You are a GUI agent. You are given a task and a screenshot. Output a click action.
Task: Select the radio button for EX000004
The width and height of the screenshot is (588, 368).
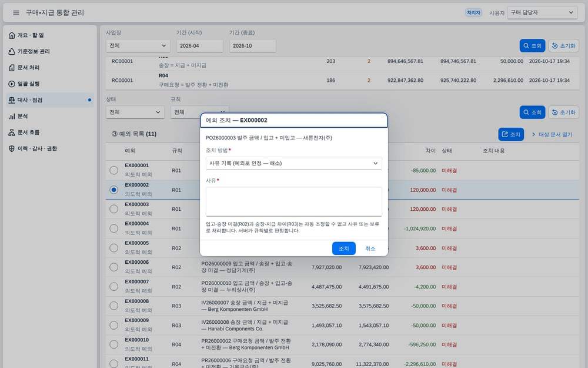coord(113,228)
